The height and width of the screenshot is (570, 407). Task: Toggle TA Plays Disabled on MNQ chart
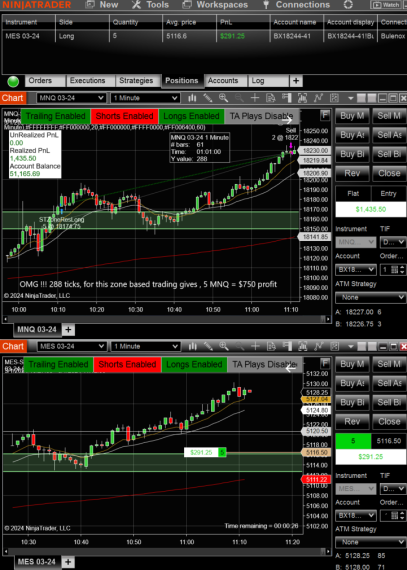[x=262, y=116]
